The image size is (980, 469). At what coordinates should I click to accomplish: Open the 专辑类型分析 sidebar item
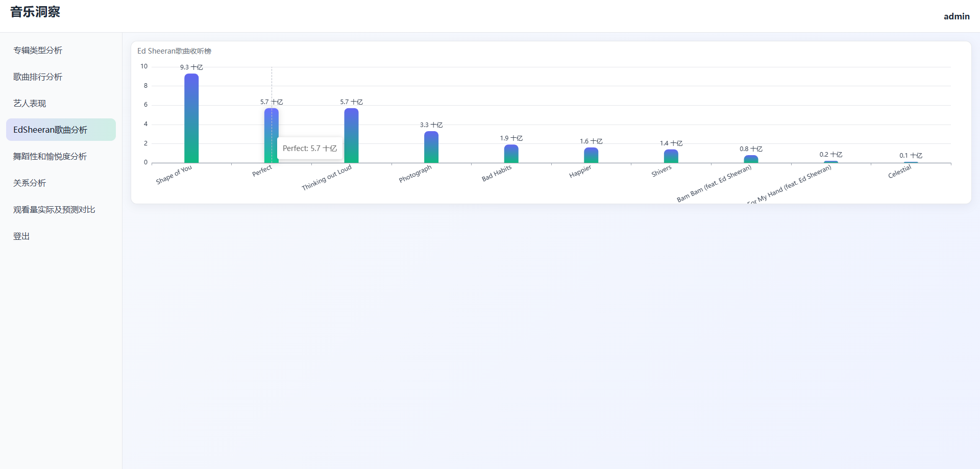38,50
